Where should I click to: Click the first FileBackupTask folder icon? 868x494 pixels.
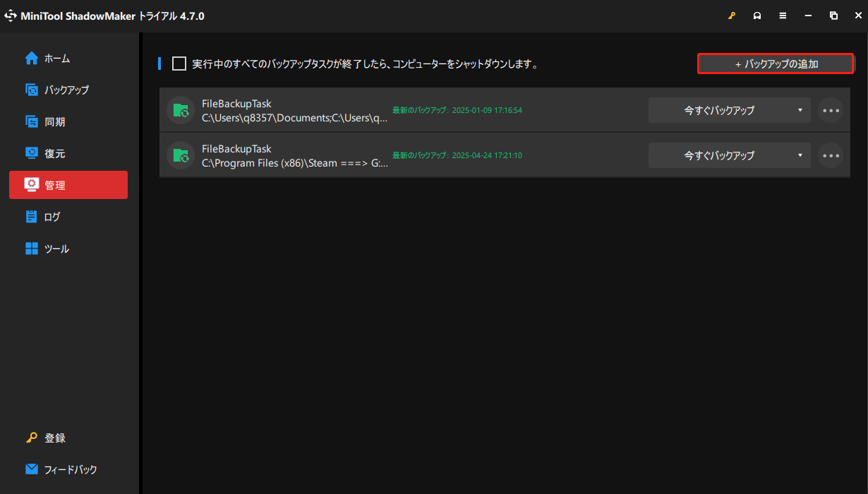tap(181, 110)
